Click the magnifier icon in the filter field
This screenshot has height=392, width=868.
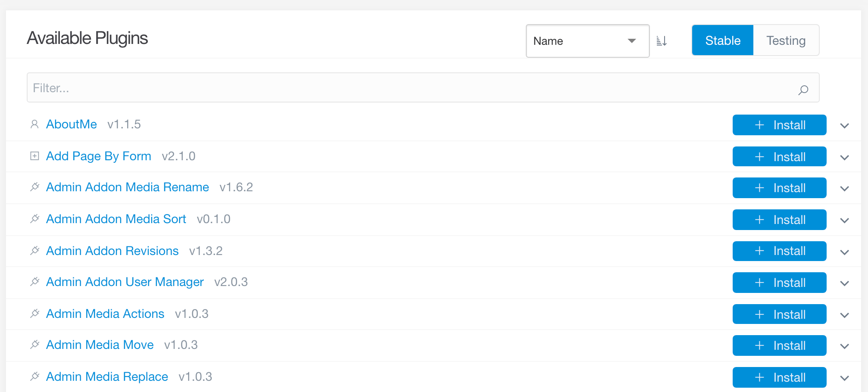coord(803,90)
